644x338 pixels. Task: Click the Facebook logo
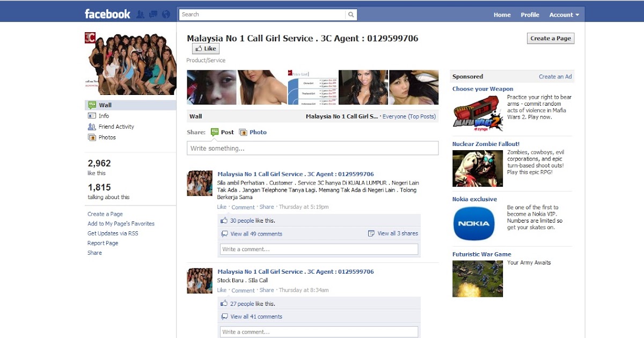107,14
